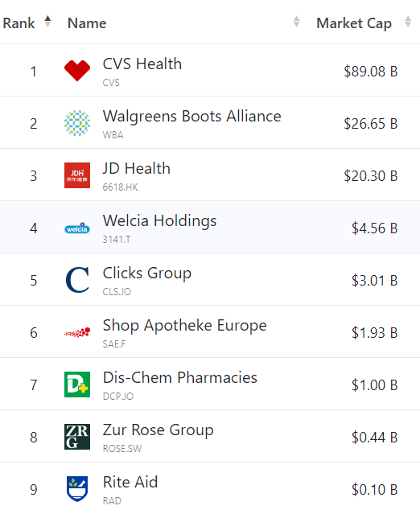
Task: Sort table by Rank column arrows
Action: (x=47, y=22)
